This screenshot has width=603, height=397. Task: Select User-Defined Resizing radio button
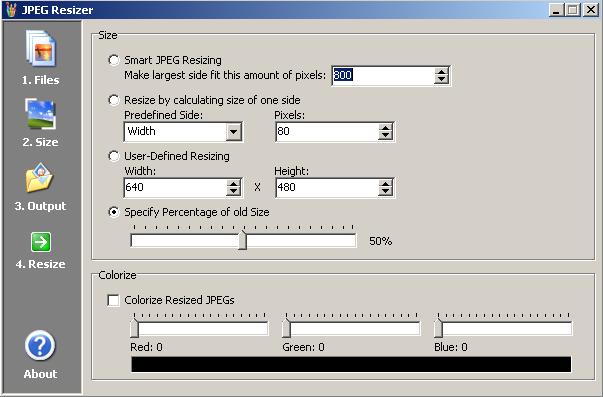pos(113,156)
